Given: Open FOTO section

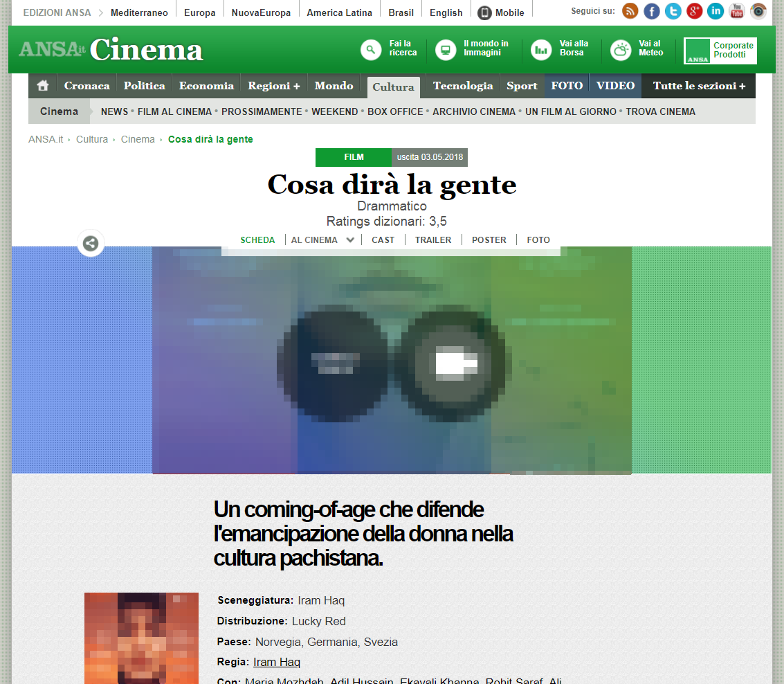Looking at the screenshot, I should click(567, 86).
